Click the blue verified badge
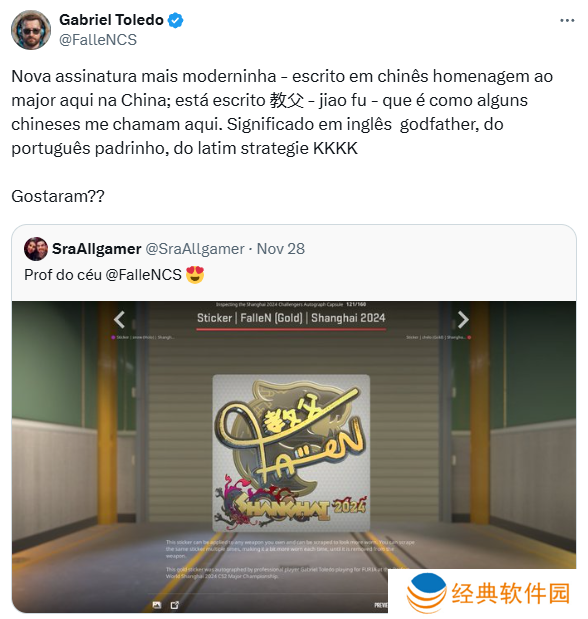The image size is (588, 619). [175, 20]
